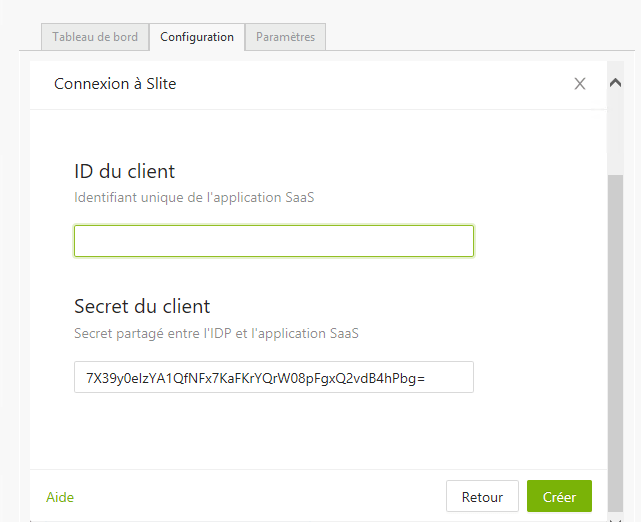Click the scrollbar track above the thumb
This screenshot has width=641, height=522.
615,133
